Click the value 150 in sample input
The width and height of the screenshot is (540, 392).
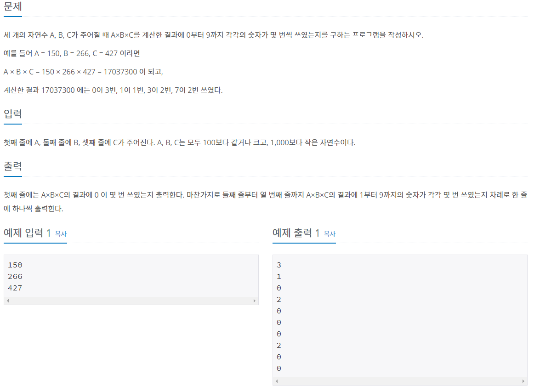15,265
